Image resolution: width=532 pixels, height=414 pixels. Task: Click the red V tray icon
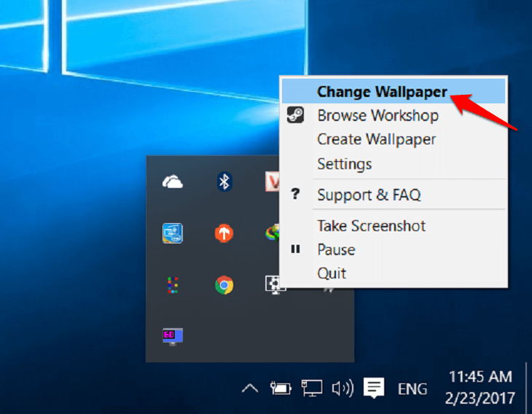[272, 181]
